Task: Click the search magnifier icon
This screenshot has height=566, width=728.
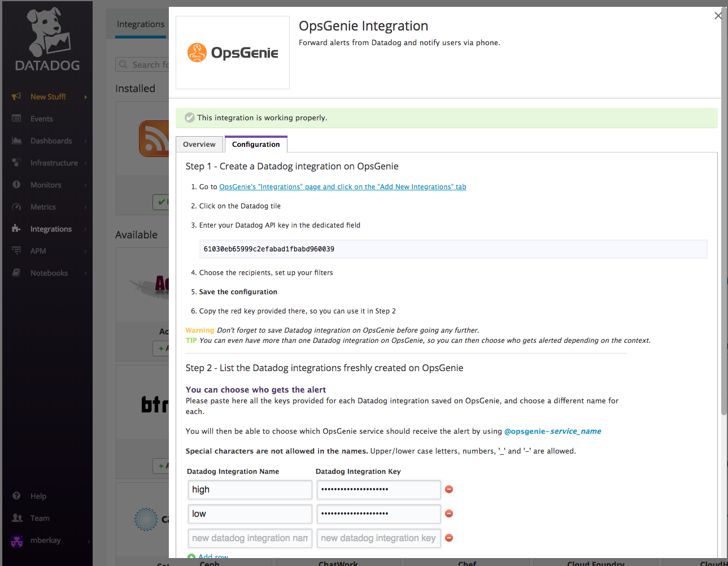Action: [123, 64]
